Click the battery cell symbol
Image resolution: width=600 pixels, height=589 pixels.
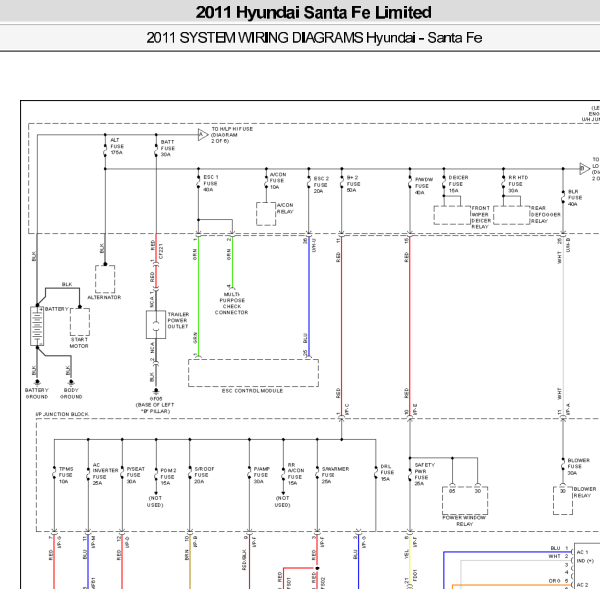point(37,326)
